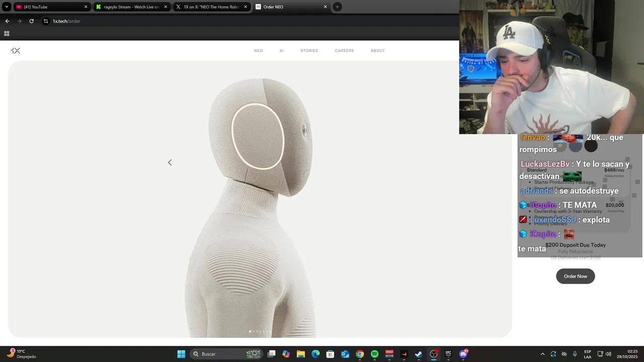Switch to OBS Studio in the taskbar
The height and width of the screenshot is (362, 644).
pos(434,354)
